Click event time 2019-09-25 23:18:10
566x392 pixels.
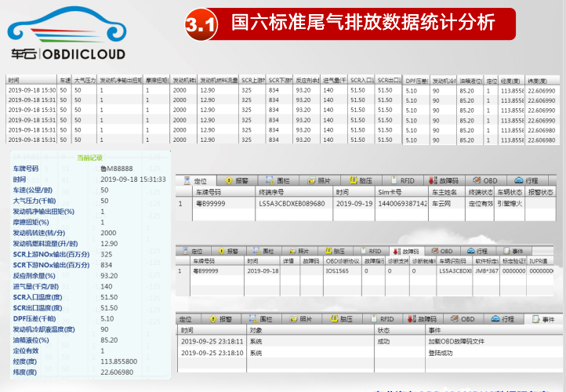pos(212,353)
